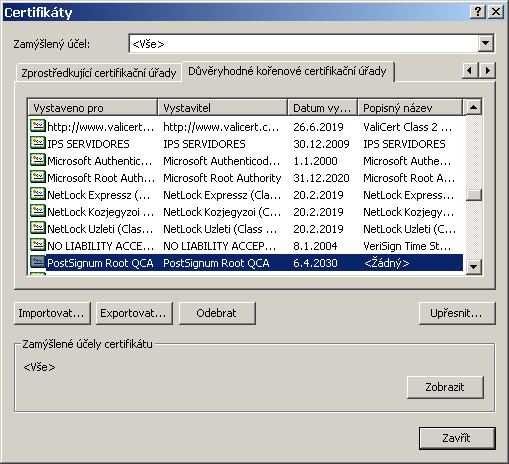The image size is (509, 464).
Task: Click NetLock Uzleti (Class ... issuer cell
Action: tap(220, 229)
